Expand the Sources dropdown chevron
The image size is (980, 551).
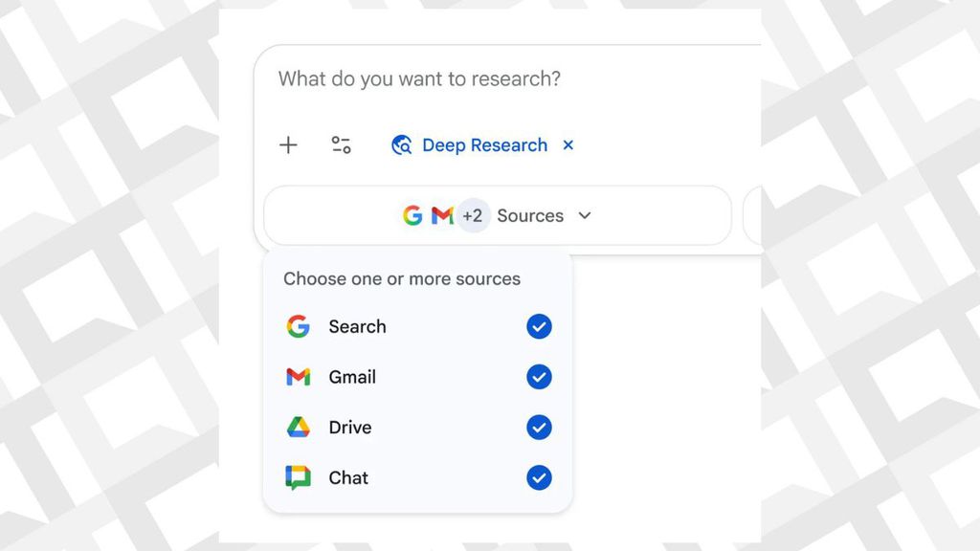tap(585, 215)
